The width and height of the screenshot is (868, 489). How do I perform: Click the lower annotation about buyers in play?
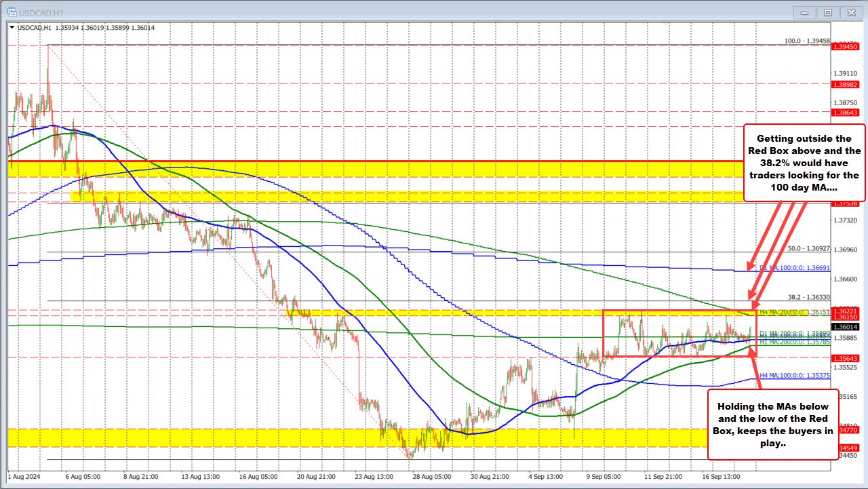point(773,424)
